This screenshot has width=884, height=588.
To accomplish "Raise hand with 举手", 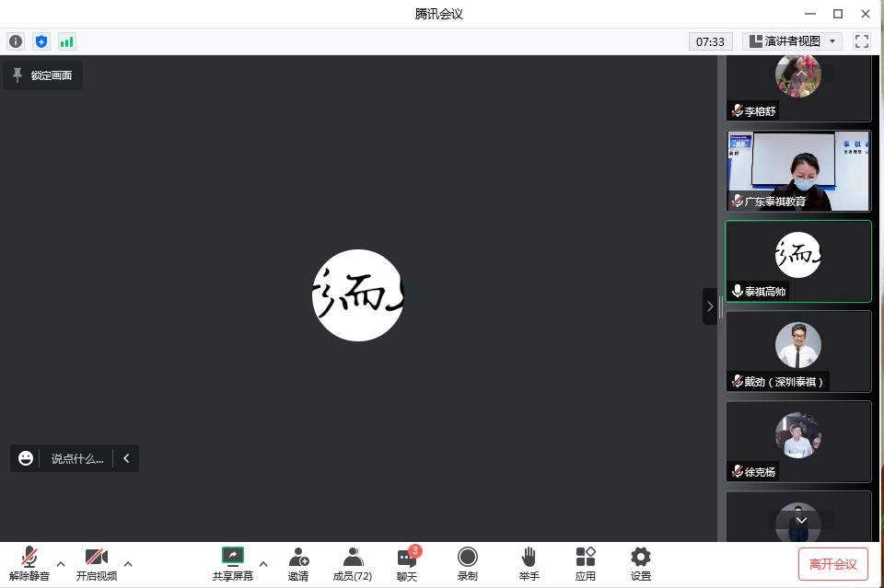I will (529, 563).
